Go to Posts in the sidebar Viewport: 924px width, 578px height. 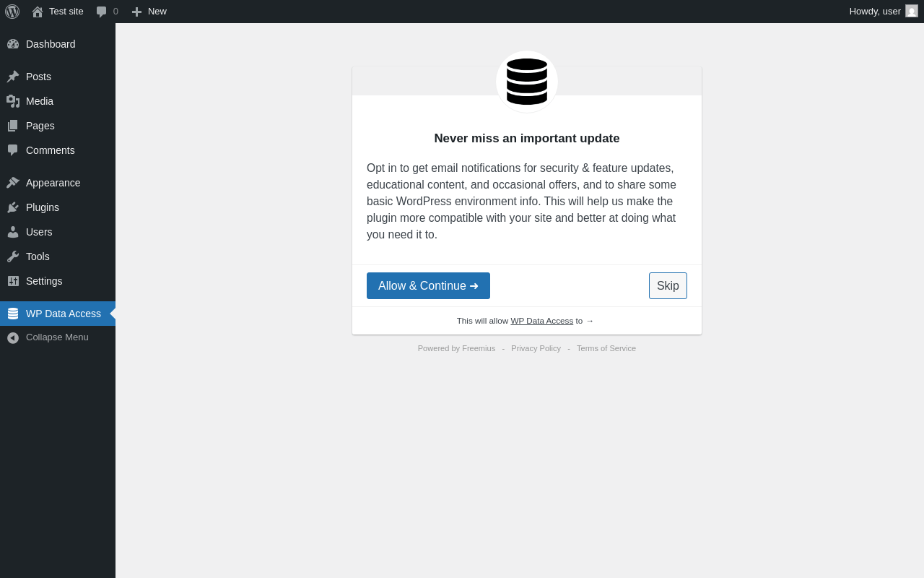[x=38, y=77]
